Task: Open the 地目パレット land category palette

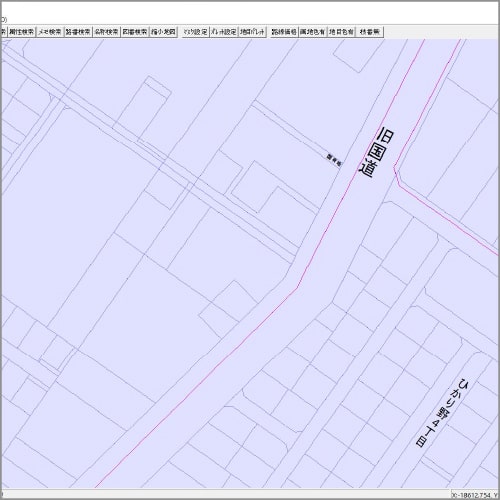Action: coord(252,32)
